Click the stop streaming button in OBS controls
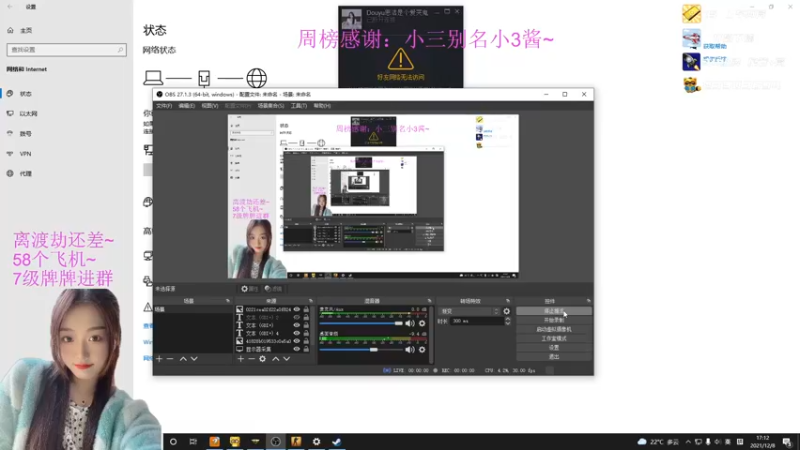 (554, 311)
